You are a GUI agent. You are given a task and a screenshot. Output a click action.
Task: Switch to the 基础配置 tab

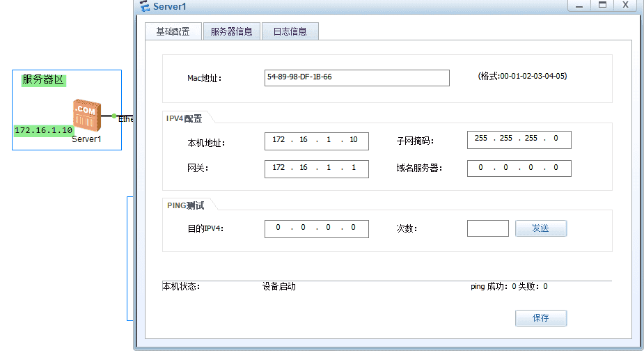click(x=173, y=31)
